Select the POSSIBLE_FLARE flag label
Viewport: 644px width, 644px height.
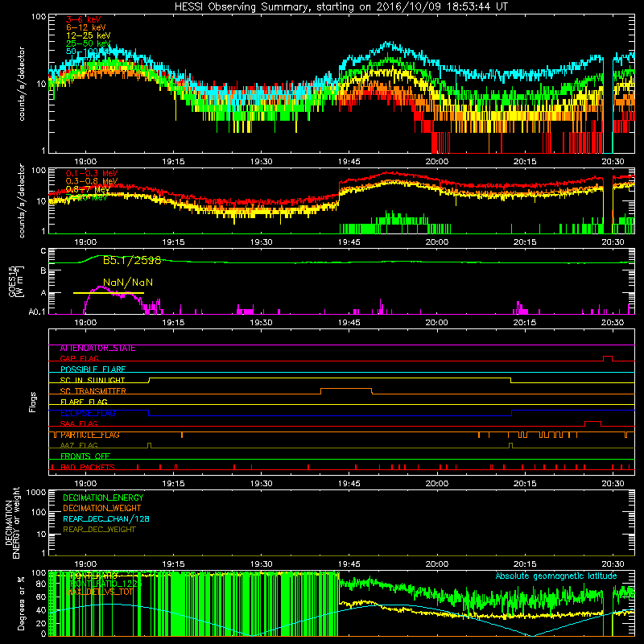coord(93,369)
